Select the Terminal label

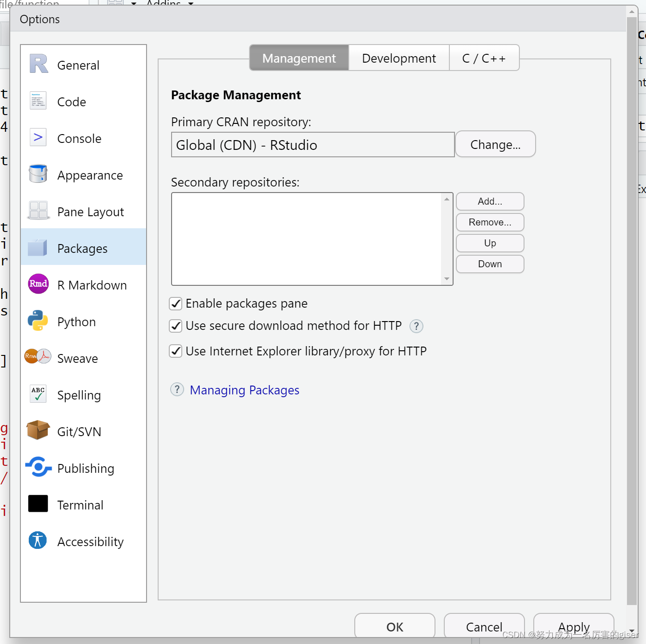pos(80,505)
